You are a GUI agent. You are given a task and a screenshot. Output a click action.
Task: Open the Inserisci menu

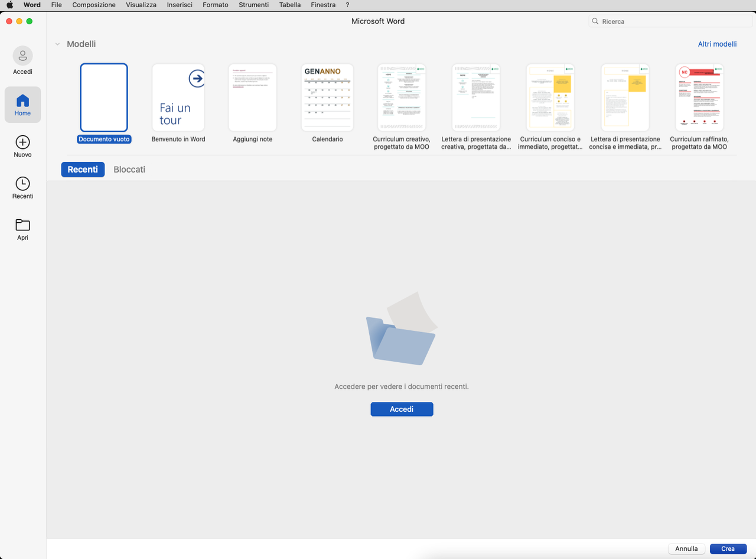(180, 5)
